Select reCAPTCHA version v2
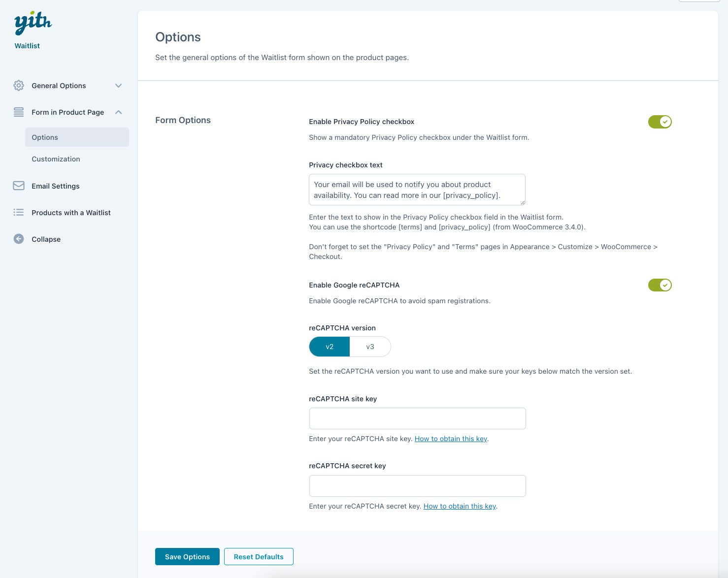Image resolution: width=728 pixels, height=578 pixels. tap(330, 347)
